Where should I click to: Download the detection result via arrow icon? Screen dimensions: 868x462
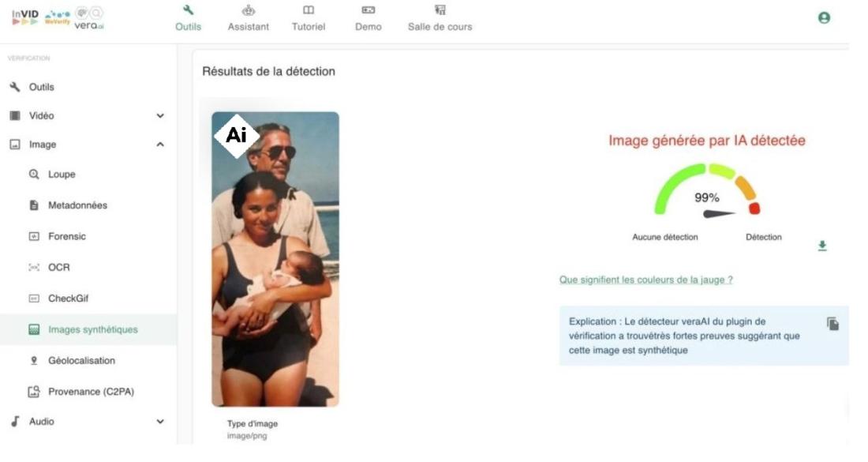(x=822, y=246)
